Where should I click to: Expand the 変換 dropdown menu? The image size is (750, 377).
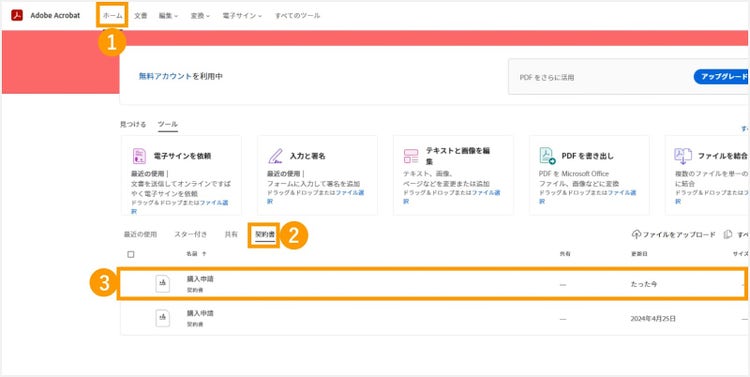click(x=200, y=15)
